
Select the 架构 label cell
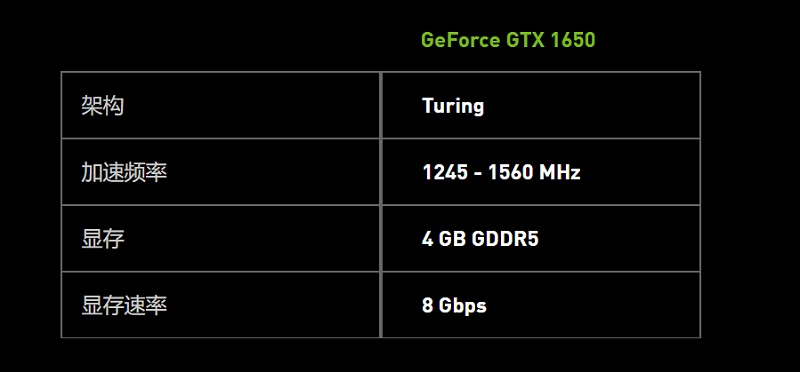(220, 105)
